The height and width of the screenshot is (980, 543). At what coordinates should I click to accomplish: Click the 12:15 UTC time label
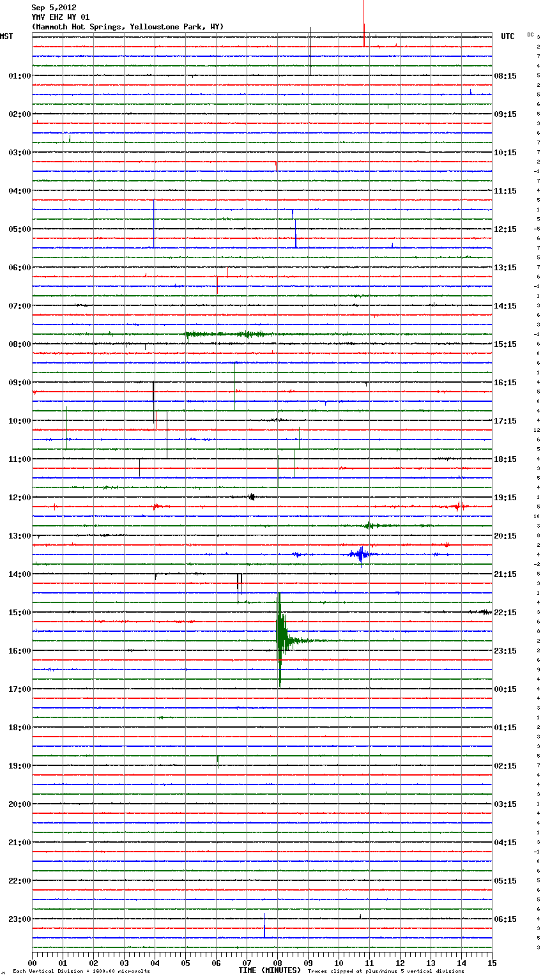click(505, 229)
